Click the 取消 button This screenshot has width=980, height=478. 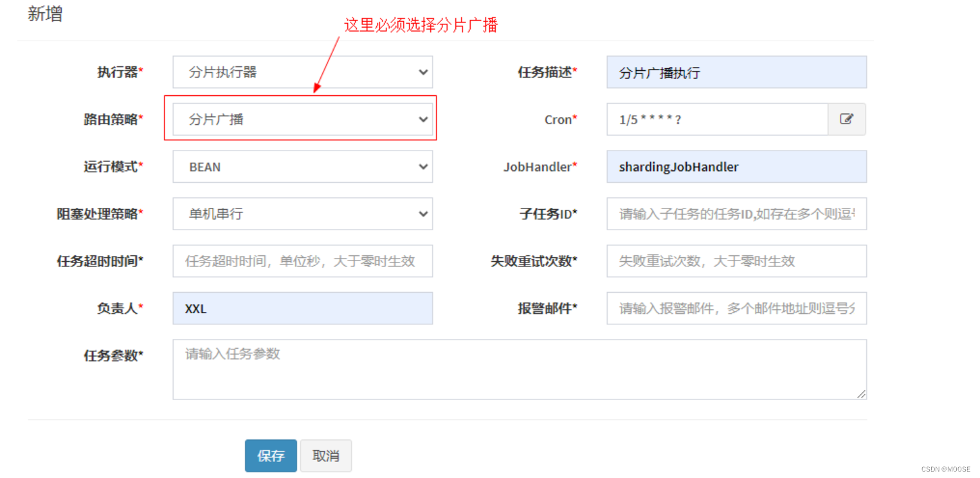tap(326, 456)
